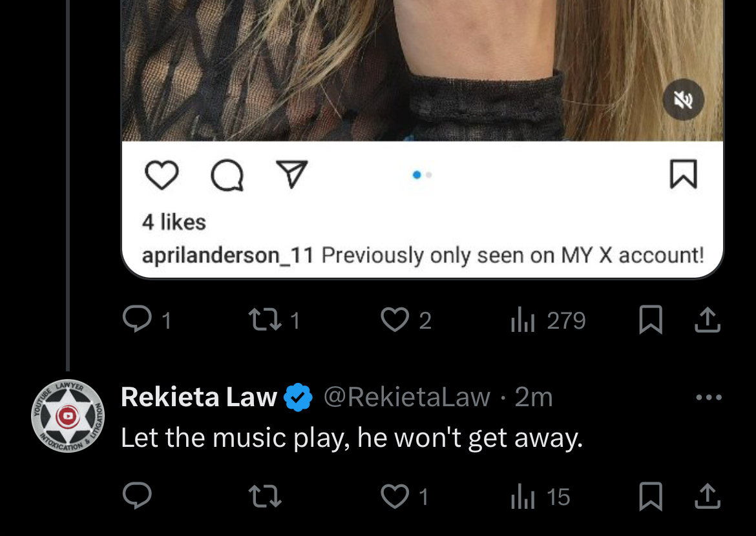Like the tweet that has 2 likes

click(406, 320)
